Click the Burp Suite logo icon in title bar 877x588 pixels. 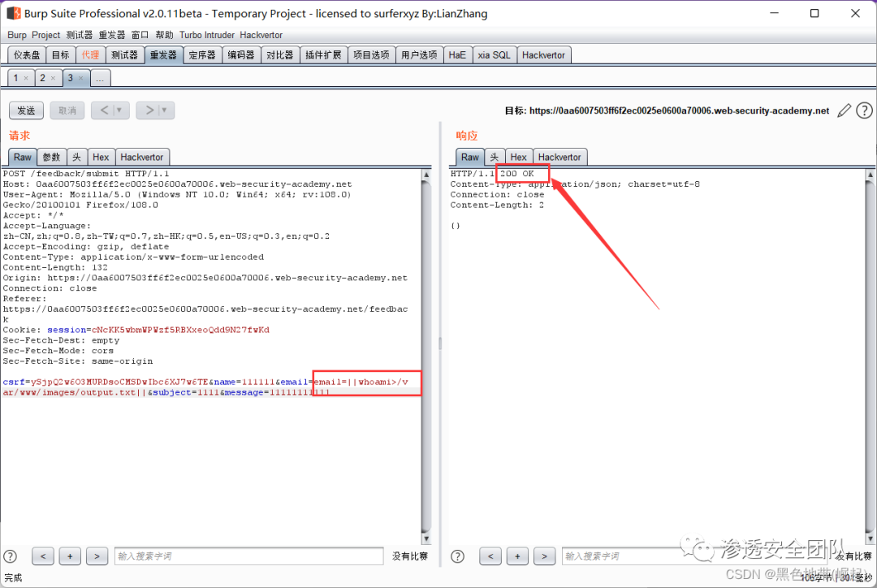[14, 13]
